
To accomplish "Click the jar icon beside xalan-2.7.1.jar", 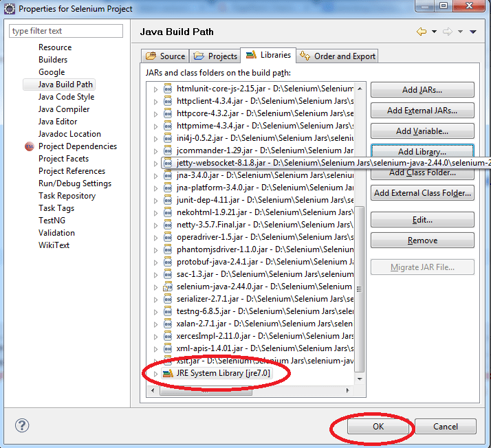I will [168, 324].
